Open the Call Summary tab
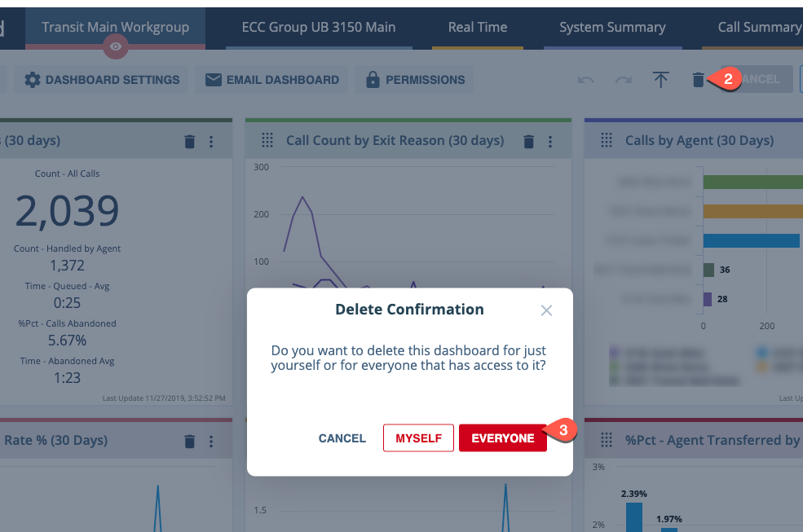The width and height of the screenshot is (803, 532). click(x=758, y=27)
